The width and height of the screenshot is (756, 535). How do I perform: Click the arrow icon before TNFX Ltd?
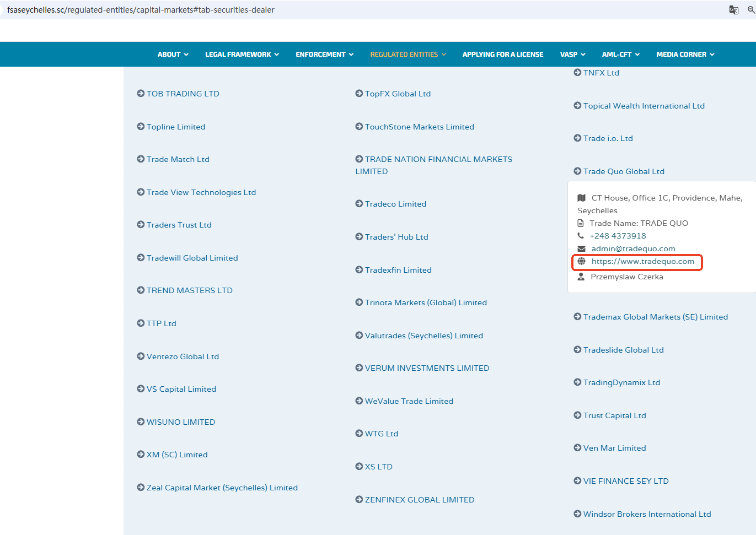tap(577, 73)
